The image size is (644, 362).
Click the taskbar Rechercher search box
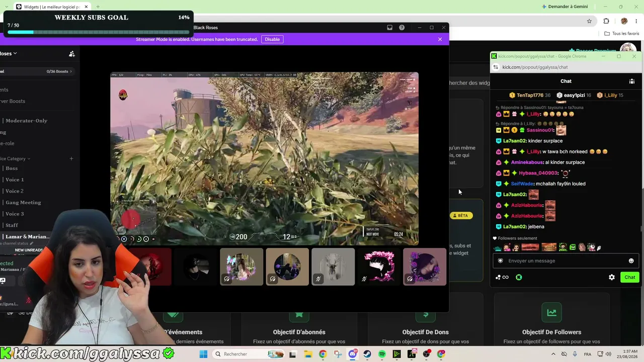click(249, 354)
